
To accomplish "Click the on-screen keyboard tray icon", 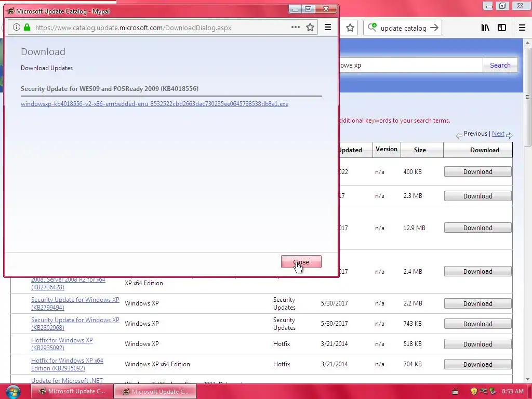I will [x=455, y=392].
